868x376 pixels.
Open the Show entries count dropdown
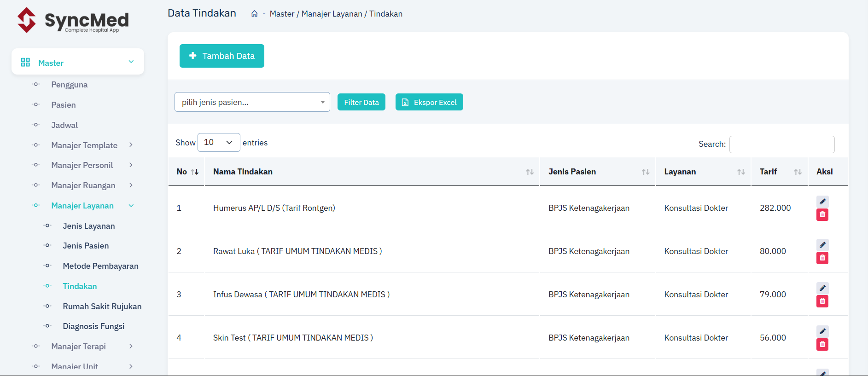[219, 143]
